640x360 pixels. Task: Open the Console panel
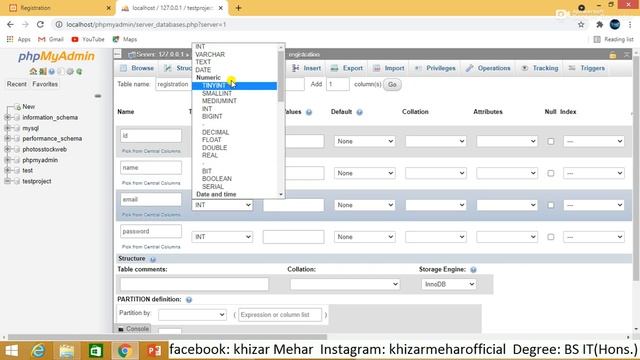tap(133, 329)
